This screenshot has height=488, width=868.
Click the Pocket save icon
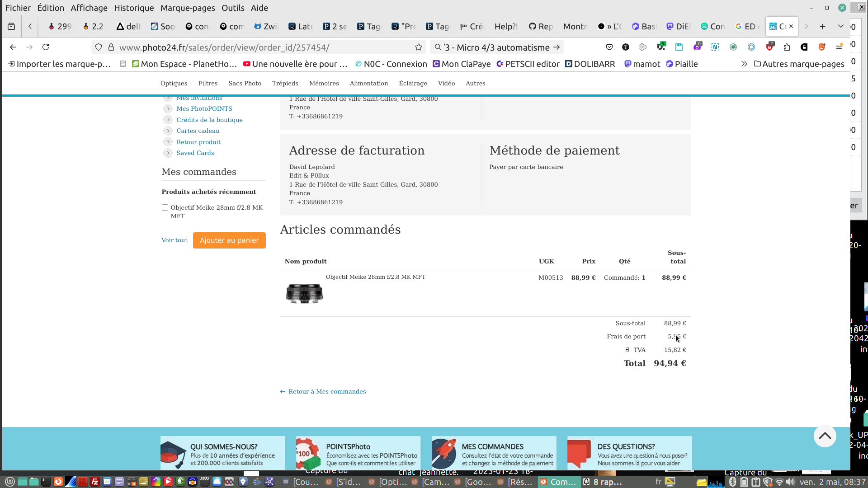[609, 47]
